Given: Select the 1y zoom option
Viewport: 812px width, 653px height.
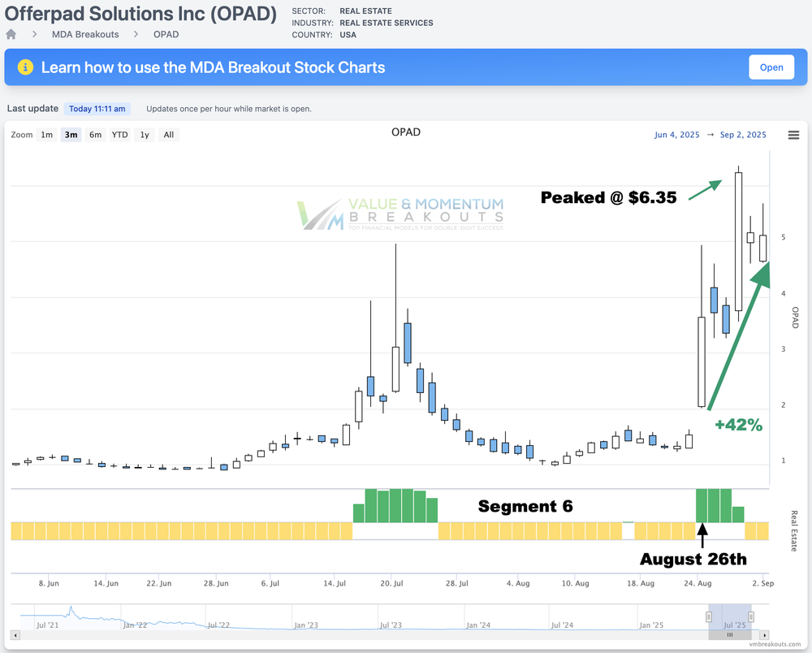Looking at the screenshot, I should click(x=145, y=135).
